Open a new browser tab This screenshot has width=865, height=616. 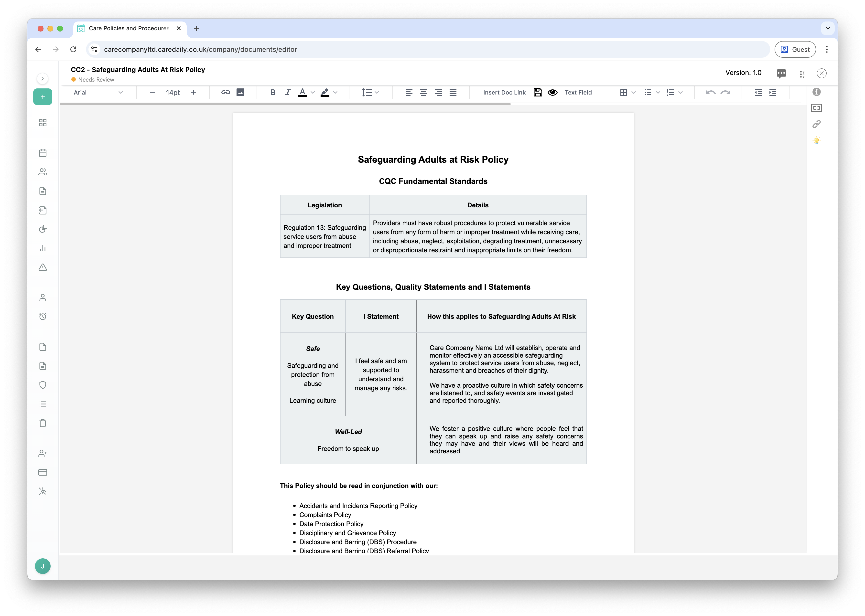pyautogui.click(x=196, y=28)
